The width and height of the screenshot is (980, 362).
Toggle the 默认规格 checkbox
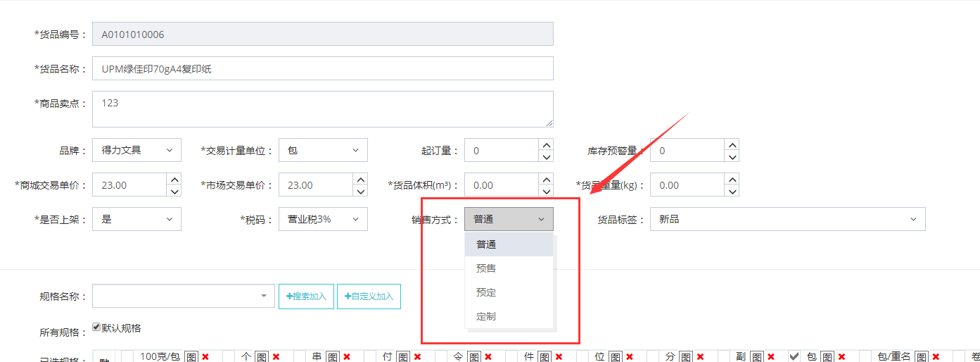coord(97,327)
